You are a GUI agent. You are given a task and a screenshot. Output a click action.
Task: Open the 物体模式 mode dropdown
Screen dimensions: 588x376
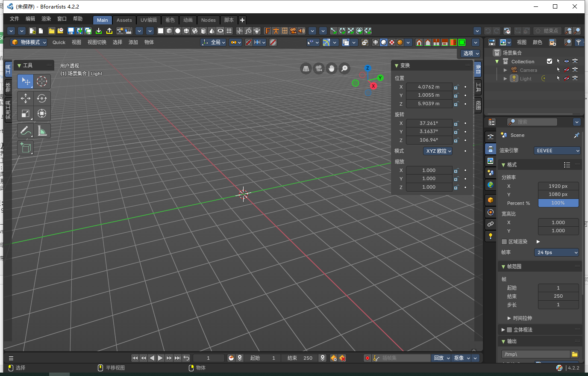pyautogui.click(x=29, y=42)
